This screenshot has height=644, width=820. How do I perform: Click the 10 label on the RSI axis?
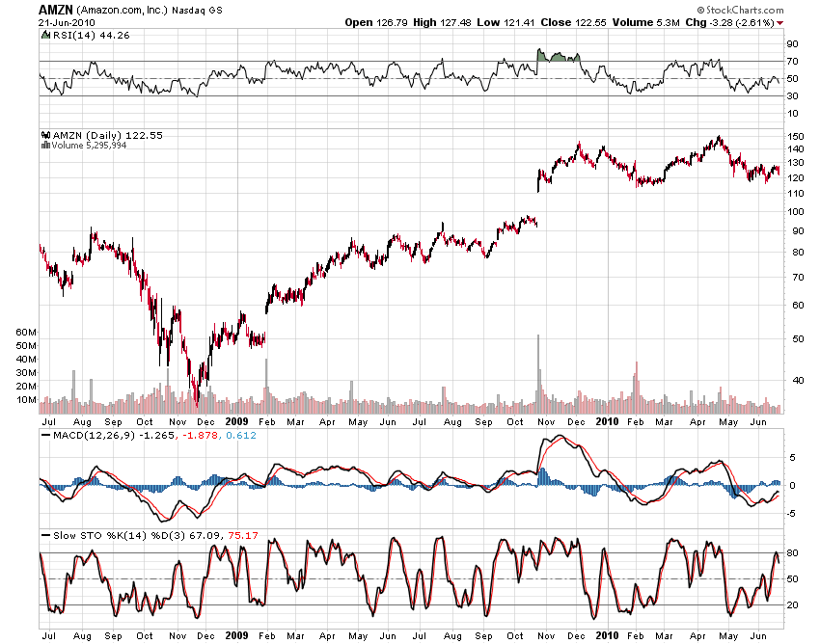(x=793, y=114)
